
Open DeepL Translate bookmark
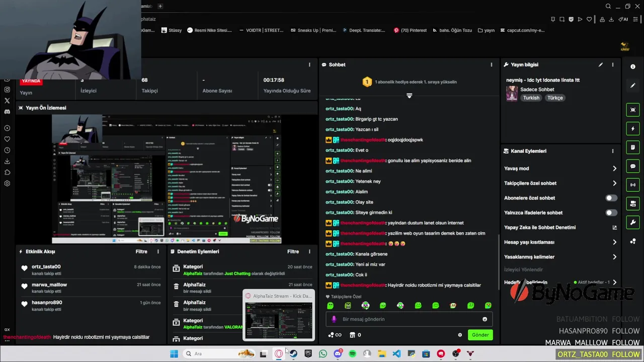[x=363, y=30]
